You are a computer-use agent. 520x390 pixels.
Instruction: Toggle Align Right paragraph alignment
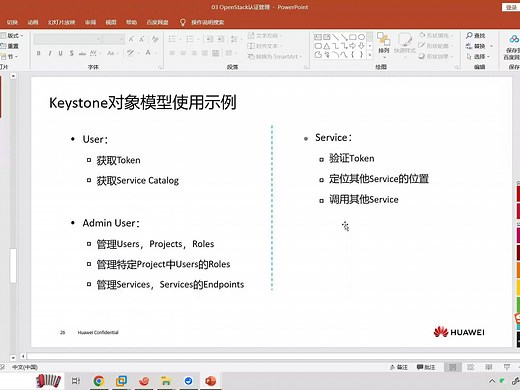194,53
